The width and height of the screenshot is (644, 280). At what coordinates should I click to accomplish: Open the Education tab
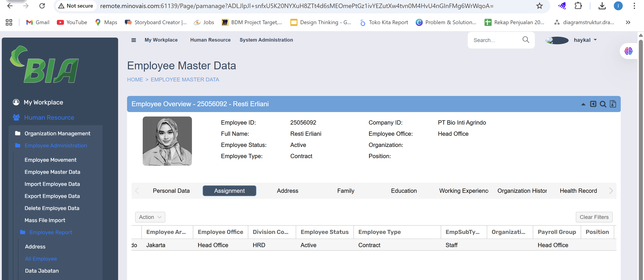[404, 191]
